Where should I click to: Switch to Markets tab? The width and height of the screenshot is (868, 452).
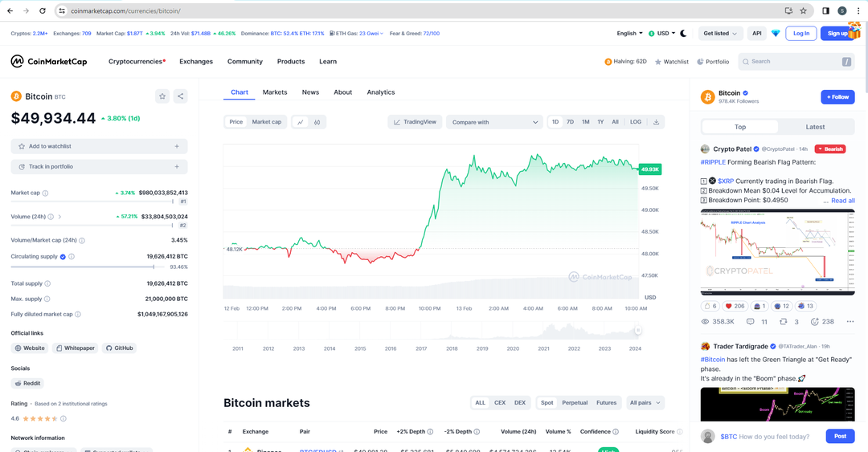click(275, 92)
